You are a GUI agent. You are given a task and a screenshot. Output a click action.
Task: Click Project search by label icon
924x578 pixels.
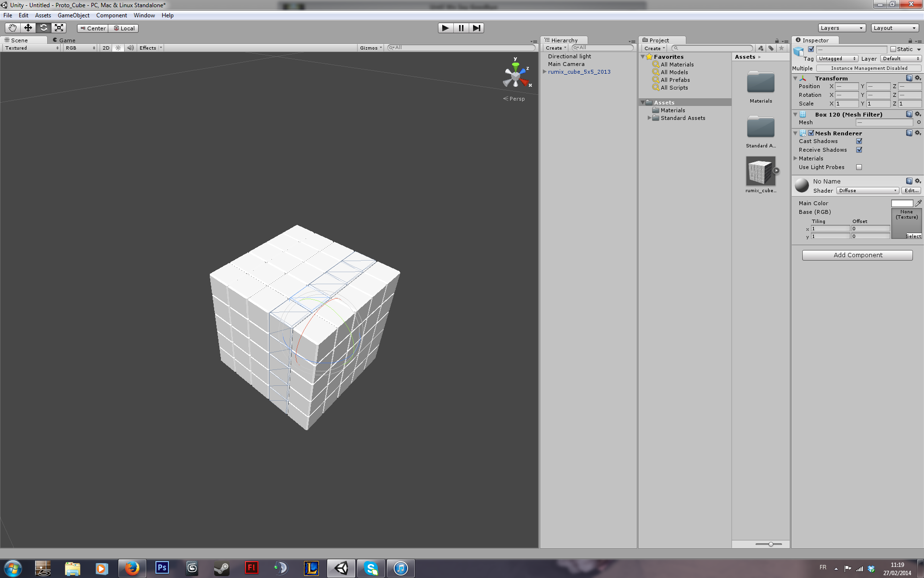(x=771, y=48)
